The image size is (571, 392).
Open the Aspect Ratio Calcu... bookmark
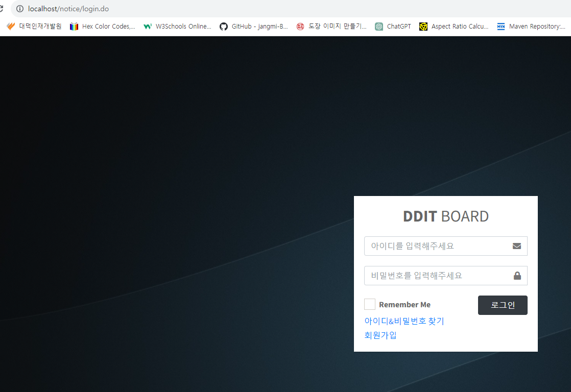pos(454,26)
